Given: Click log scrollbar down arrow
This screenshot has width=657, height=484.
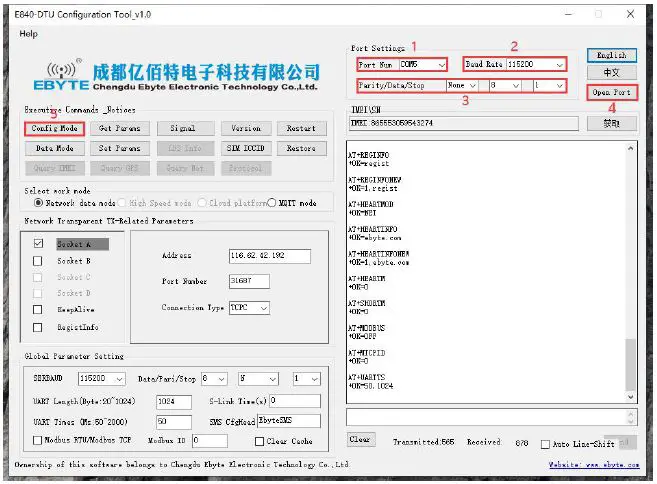Looking at the screenshot, I should point(631,396).
